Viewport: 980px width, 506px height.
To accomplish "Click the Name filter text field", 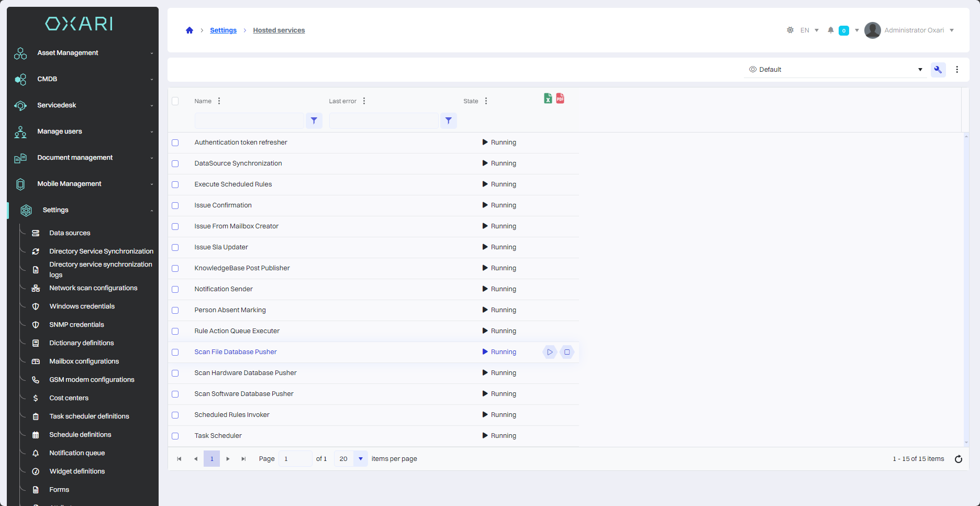I will (249, 120).
